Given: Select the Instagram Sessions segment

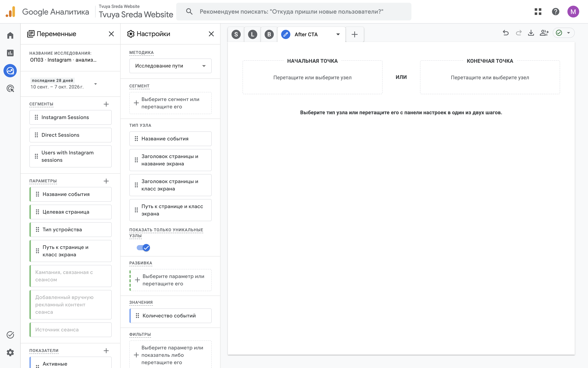Looking at the screenshot, I should coord(70,118).
